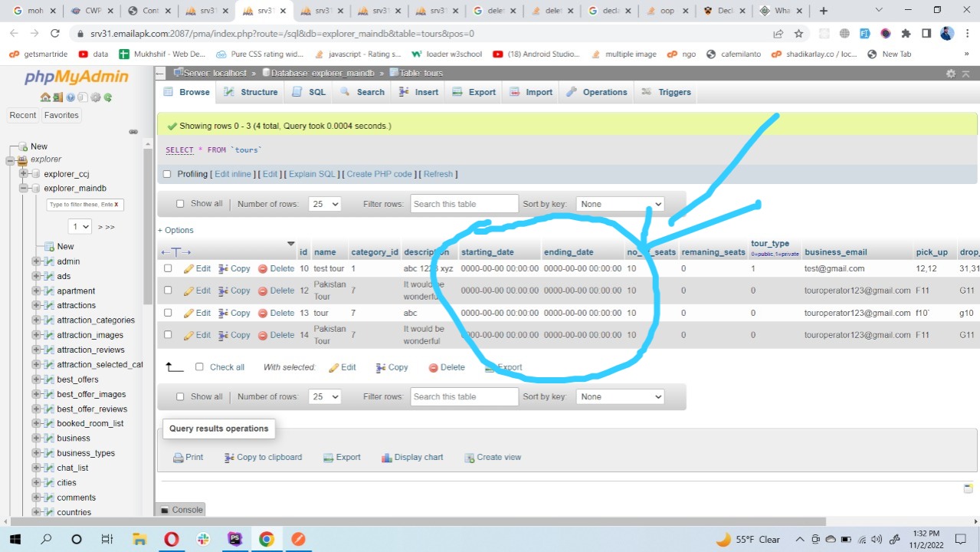Expand explorer_ccj database node
This screenshot has height=552, width=980.
[24, 174]
